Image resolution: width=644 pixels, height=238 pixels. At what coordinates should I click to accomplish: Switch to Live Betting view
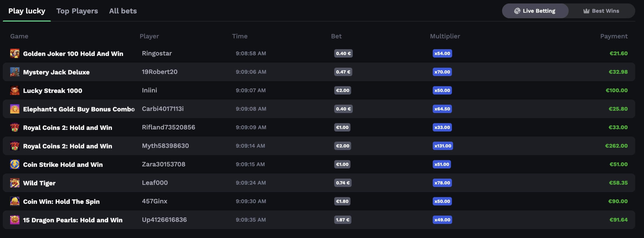(535, 11)
